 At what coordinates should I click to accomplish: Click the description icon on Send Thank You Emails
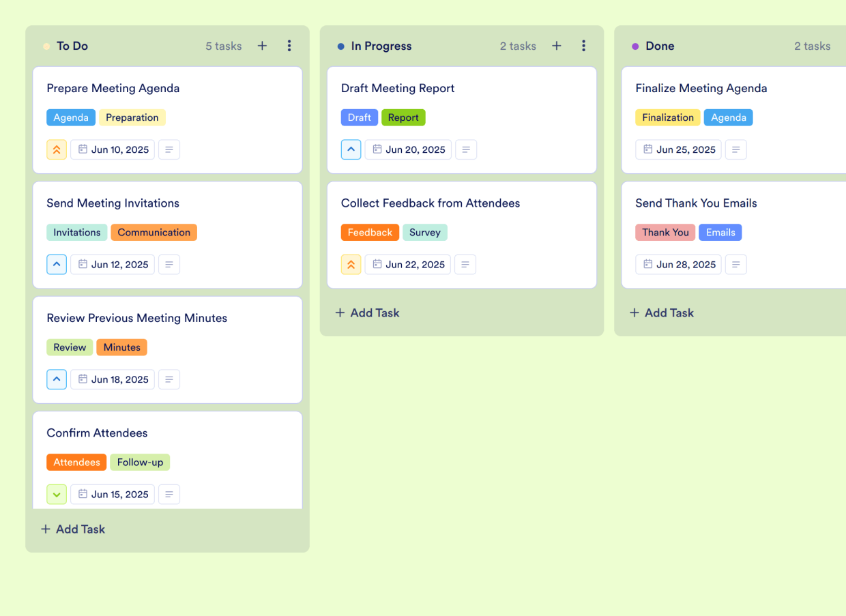coord(735,264)
